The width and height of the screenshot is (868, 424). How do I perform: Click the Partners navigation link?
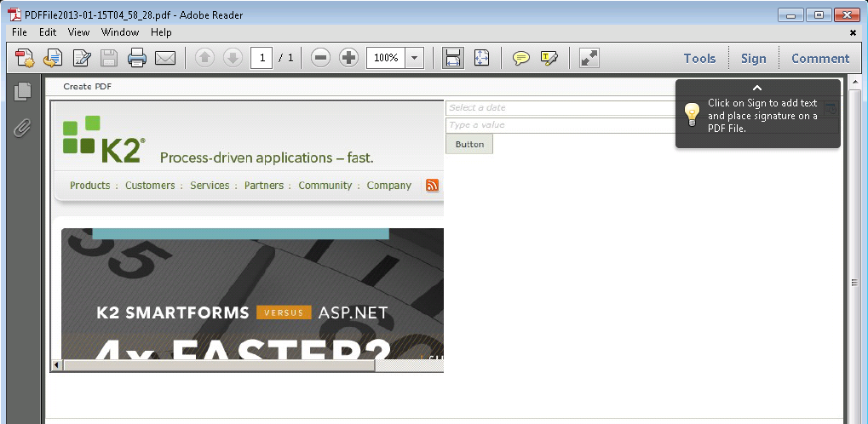coord(264,186)
